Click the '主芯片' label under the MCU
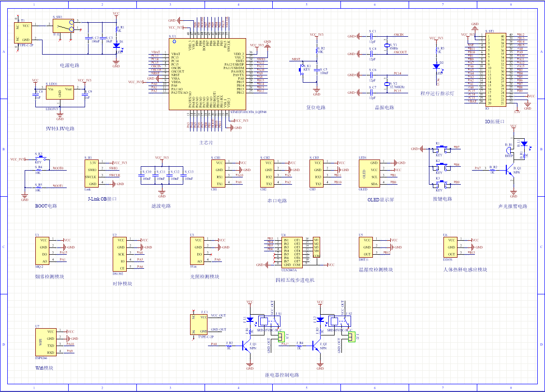 click(x=206, y=143)
